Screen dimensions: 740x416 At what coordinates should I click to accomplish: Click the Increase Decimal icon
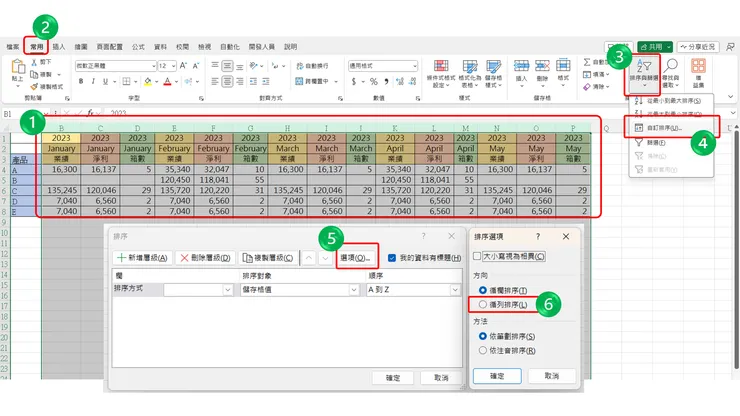(x=400, y=82)
